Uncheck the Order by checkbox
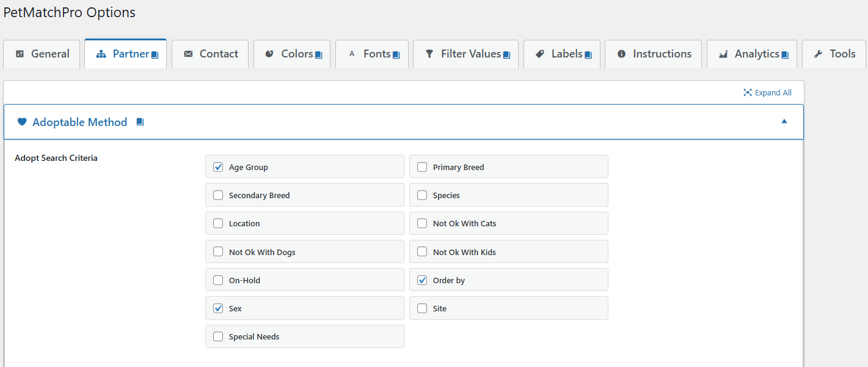 (422, 280)
